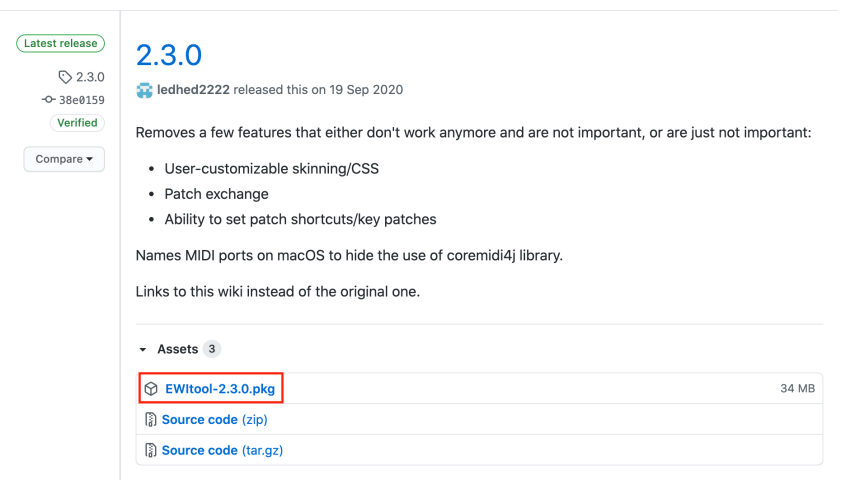Click the Verified signature badge
Viewport: 845px width, 480px height.
click(77, 123)
